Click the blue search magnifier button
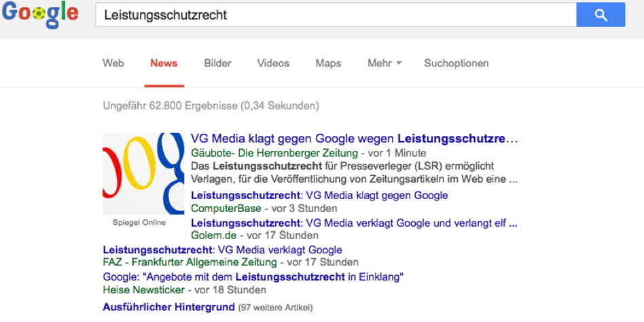This screenshot has width=644, height=322. point(601,15)
